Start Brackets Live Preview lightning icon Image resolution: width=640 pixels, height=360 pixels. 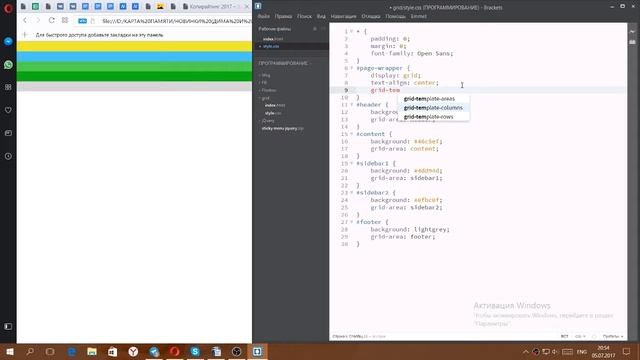633,31
